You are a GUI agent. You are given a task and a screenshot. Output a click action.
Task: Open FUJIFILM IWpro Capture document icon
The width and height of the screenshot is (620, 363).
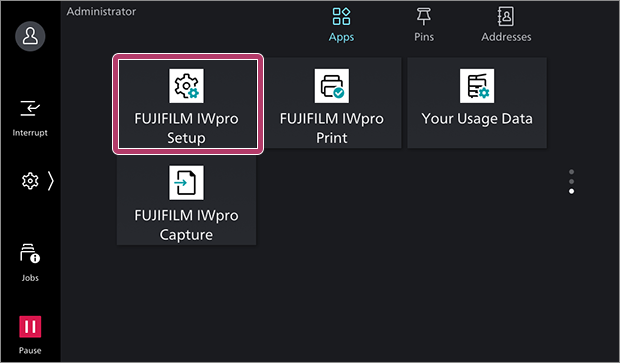[x=186, y=183]
